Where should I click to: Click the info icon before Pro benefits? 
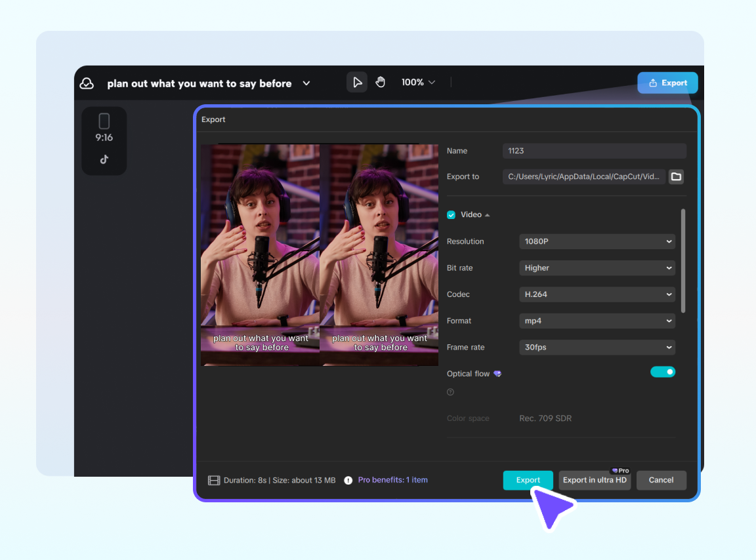pos(348,480)
